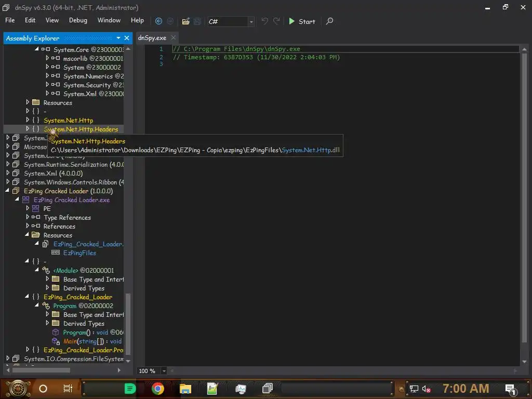The image size is (532, 399).
Task: Open the View menu
Action: pyautogui.click(x=52, y=20)
